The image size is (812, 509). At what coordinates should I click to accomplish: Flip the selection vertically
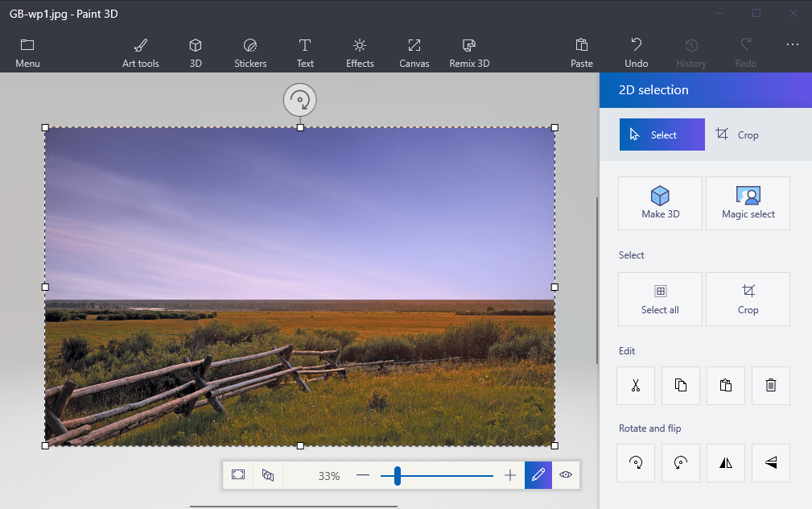click(771, 463)
